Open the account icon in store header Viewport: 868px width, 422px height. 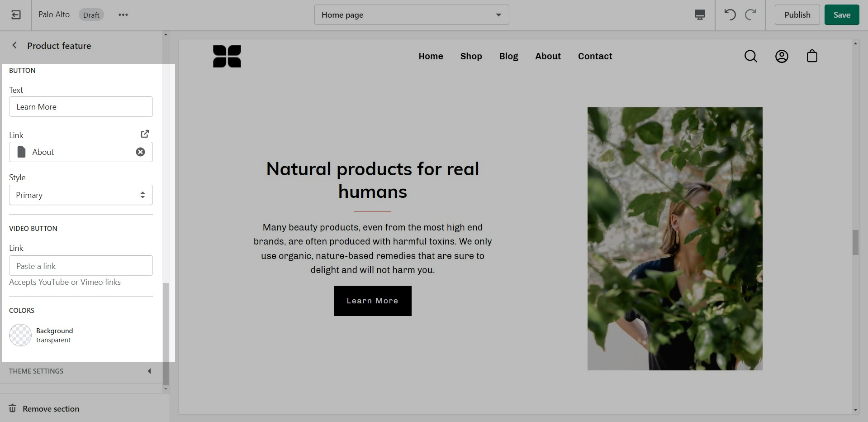click(x=782, y=56)
